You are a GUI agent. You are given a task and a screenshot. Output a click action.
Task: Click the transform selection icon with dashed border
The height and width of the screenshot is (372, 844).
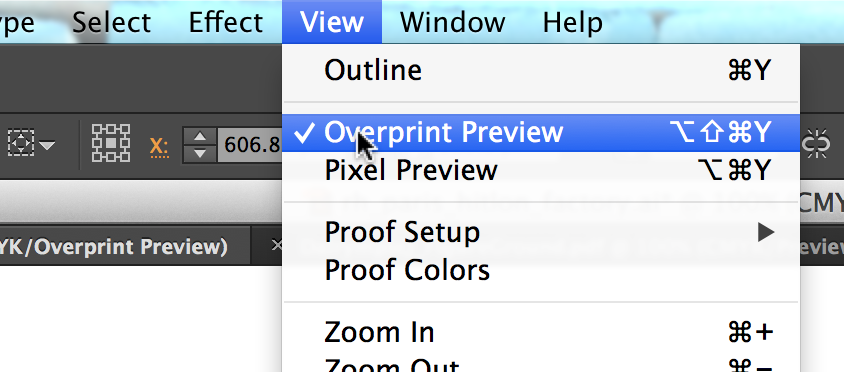[x=20, y=143]
